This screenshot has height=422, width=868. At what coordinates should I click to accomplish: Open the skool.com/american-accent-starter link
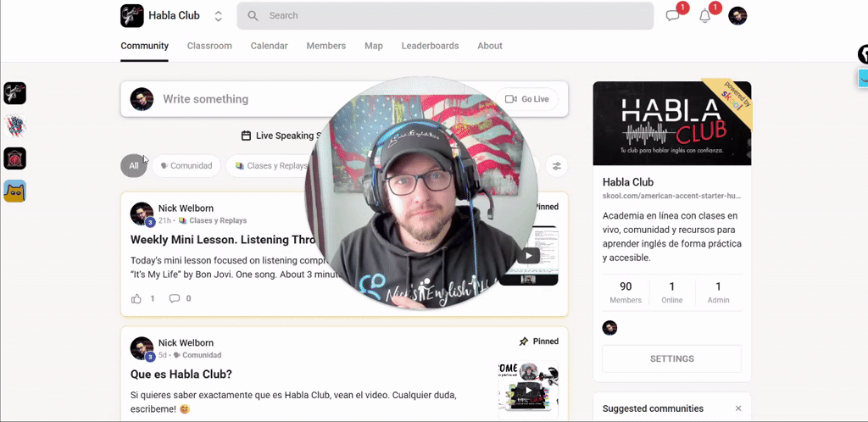pos(672,197)
